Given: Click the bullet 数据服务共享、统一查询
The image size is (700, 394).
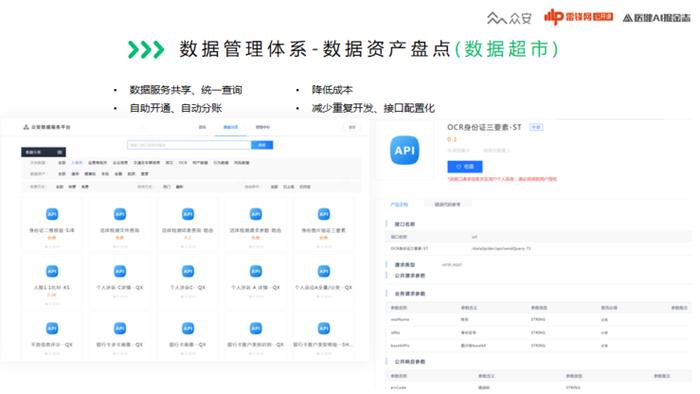Looking at the screenshot, I should click(186, 90).
